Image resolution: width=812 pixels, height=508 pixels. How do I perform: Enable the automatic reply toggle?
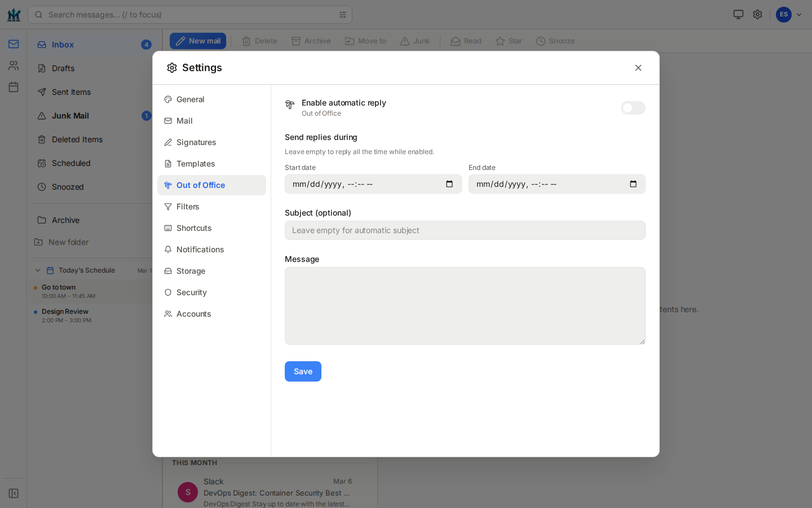633,108
